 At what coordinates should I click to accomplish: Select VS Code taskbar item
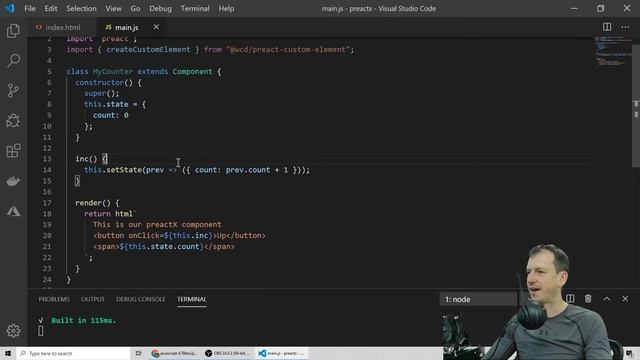(x=282, y=353)
